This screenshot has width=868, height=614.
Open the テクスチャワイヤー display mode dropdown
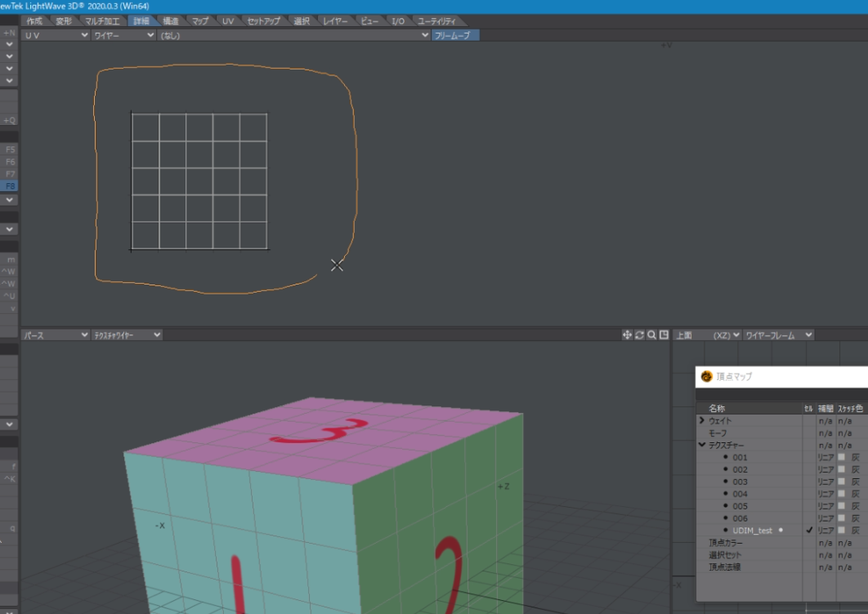click(127, 335)
